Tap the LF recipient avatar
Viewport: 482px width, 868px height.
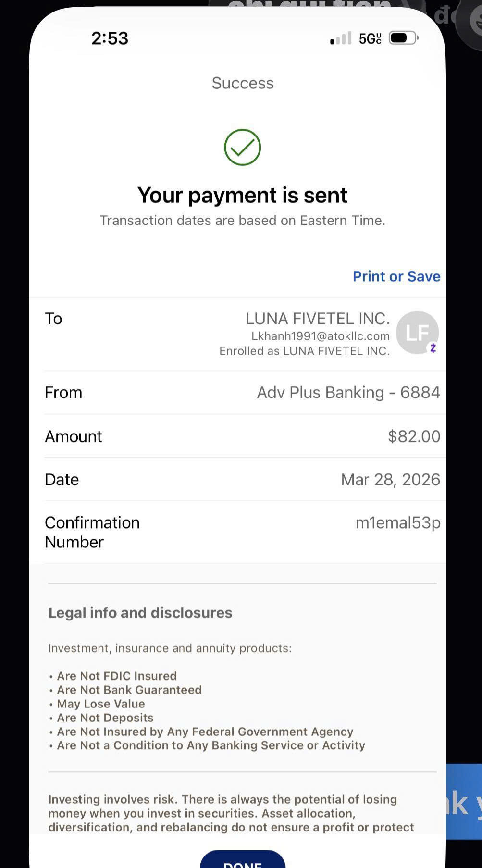coord(417,333)
